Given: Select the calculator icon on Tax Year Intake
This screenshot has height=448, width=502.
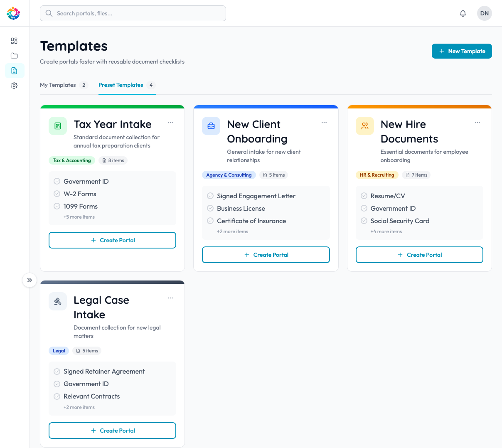Looking at the screenshot, I should pos(57,126).
